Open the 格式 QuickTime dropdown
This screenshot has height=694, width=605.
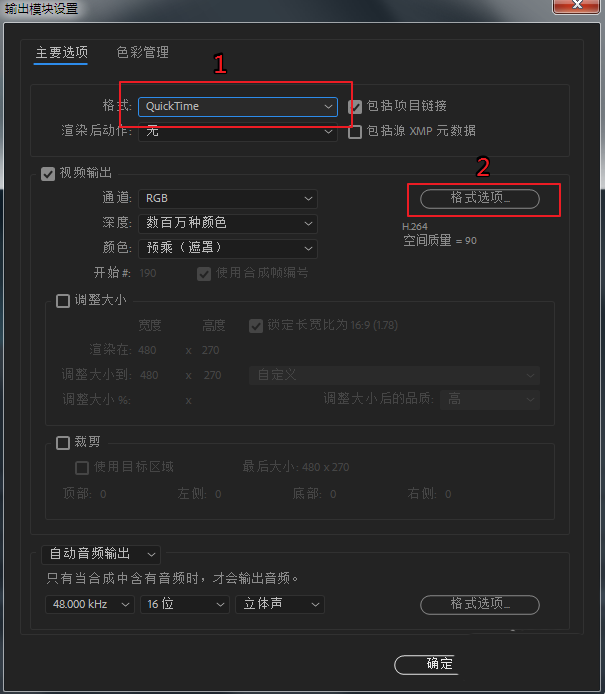238,107
